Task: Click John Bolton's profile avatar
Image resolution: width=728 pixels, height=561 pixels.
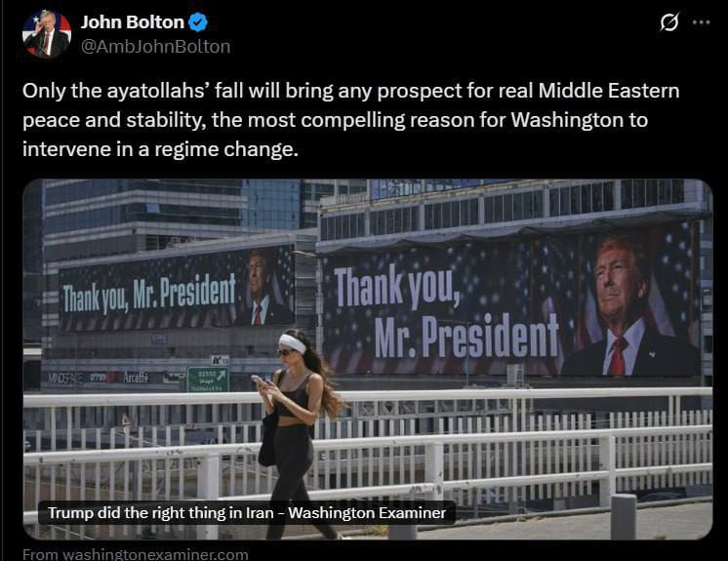Action: (x=46, y=33)
